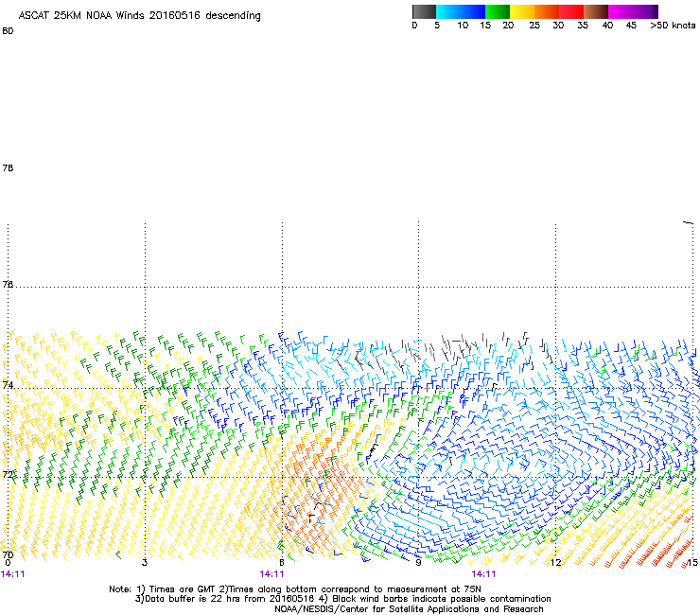
Task: Select the red 30-35 knots color band
Action: tap(571, 11)
